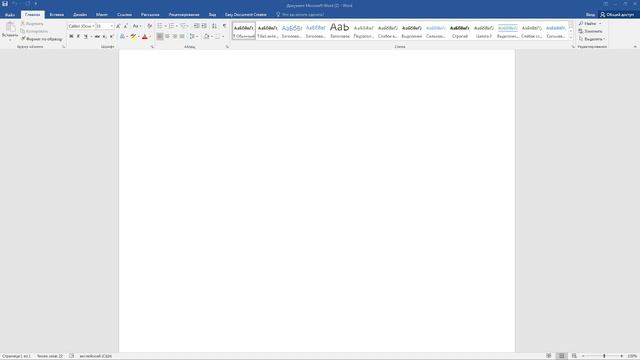Click the numbered list icon
The width and height of the screenshot is (640, 360).
[x=172, y=26]
